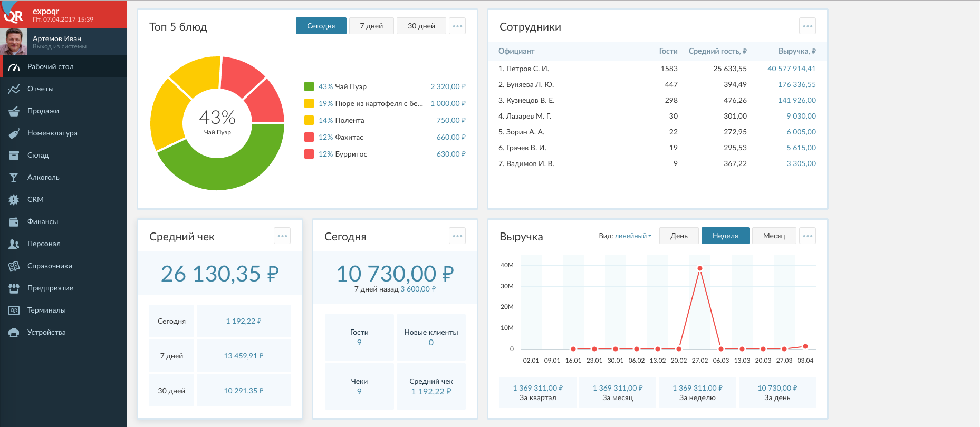The height and width of the screenshot is (427, 980).
Task: Click the Отчеты chart icon in sidebar
Action: tap(14, 89)
